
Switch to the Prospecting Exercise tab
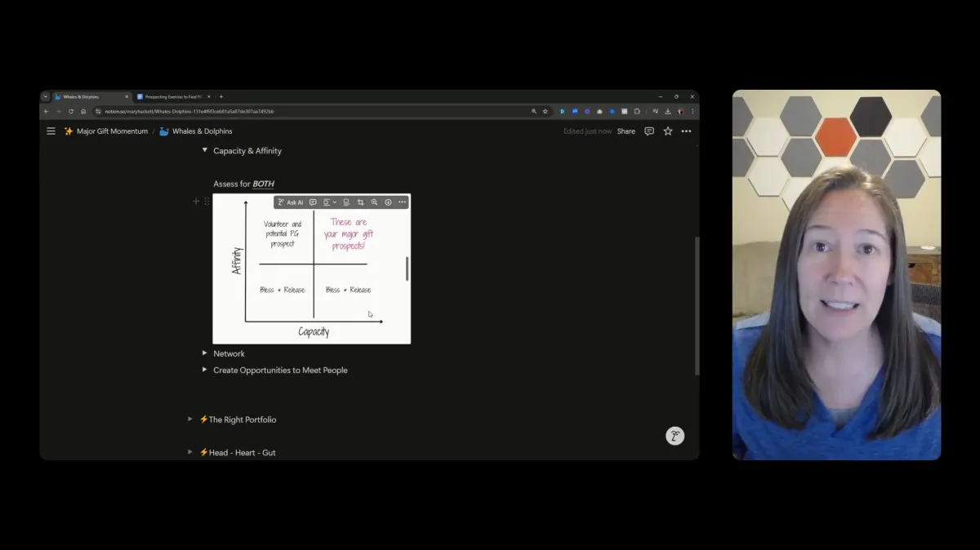174,96
